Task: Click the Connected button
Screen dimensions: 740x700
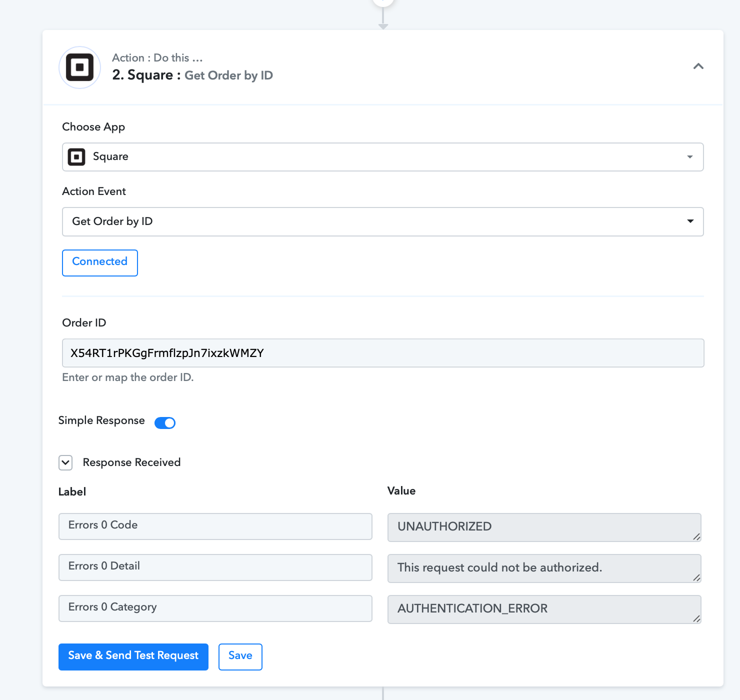Action: (100, 262)
